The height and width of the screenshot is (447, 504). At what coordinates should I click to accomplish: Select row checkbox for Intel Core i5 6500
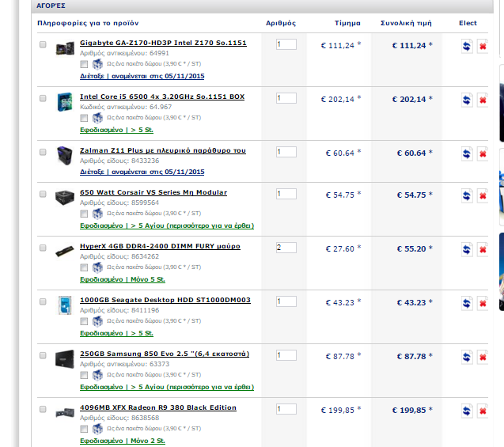(x=43, y=98)
